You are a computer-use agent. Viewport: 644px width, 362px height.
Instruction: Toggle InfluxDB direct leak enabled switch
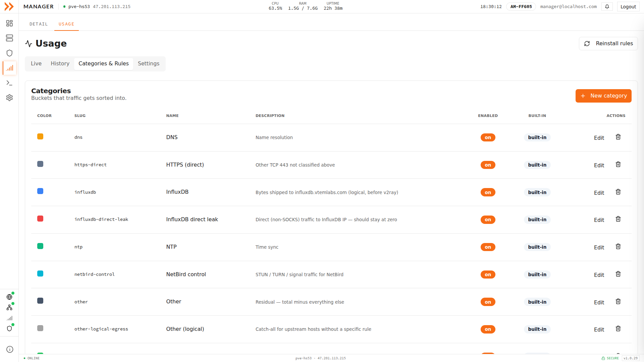pyautogui.click(x=488, y=220)
